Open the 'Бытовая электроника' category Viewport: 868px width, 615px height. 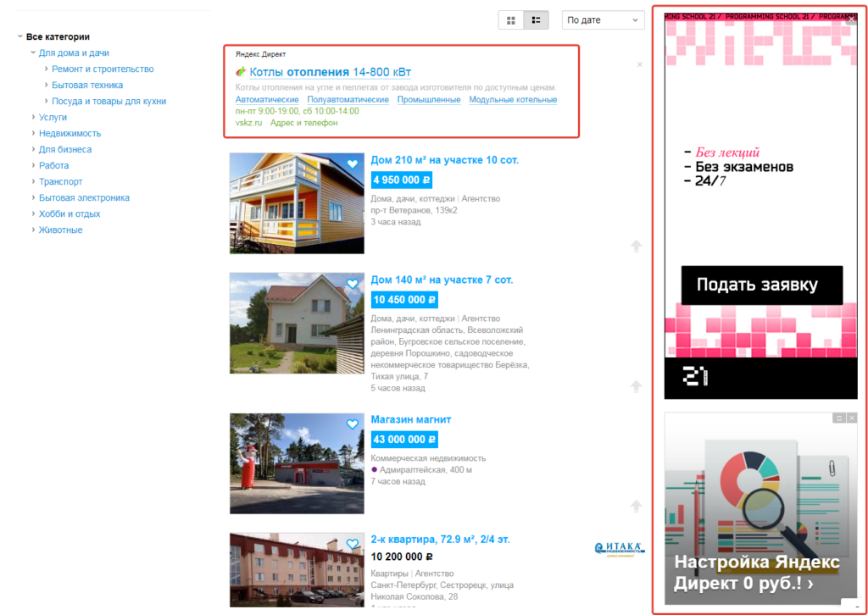click(84, 197)
